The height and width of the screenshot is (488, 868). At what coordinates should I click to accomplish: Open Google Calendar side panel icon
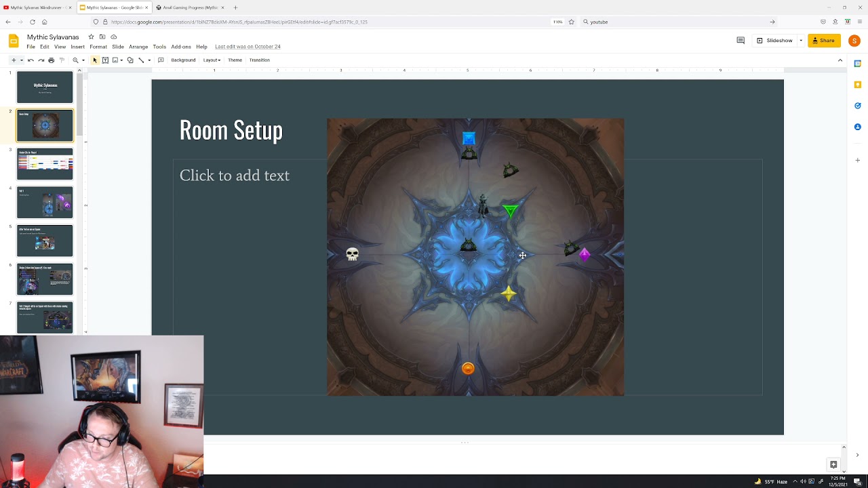tap(858, 64)
